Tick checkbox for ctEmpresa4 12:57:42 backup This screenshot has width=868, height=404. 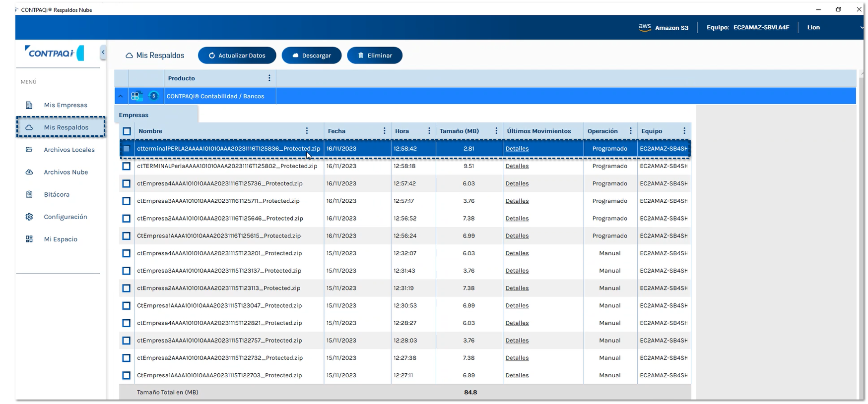click(127, 183)
